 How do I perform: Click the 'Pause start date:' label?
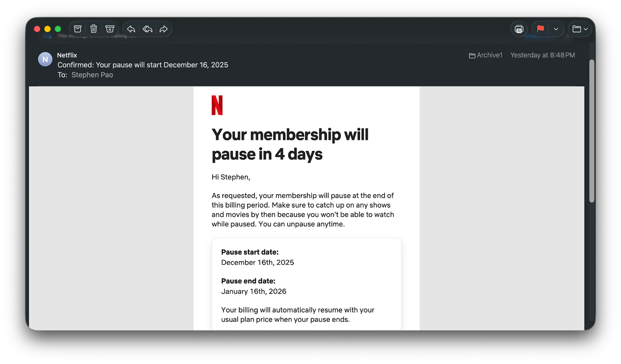(x=250, y=252)
